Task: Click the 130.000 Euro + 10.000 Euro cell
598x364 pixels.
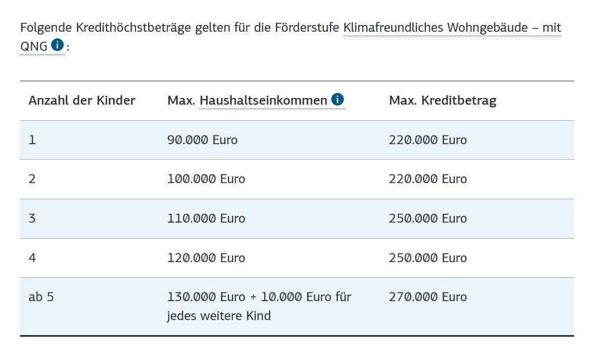Action: coord(259,297)
